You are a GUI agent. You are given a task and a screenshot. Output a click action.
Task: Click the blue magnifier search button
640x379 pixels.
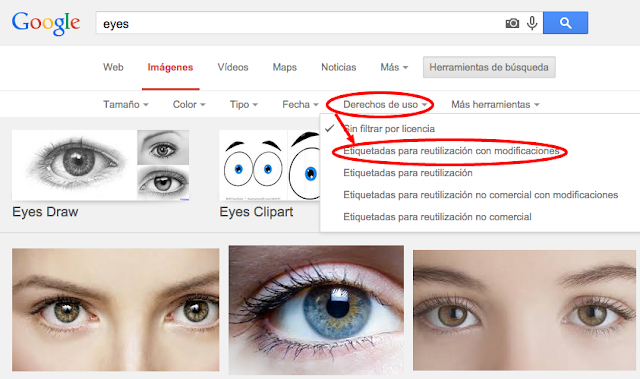pos(565,23)
